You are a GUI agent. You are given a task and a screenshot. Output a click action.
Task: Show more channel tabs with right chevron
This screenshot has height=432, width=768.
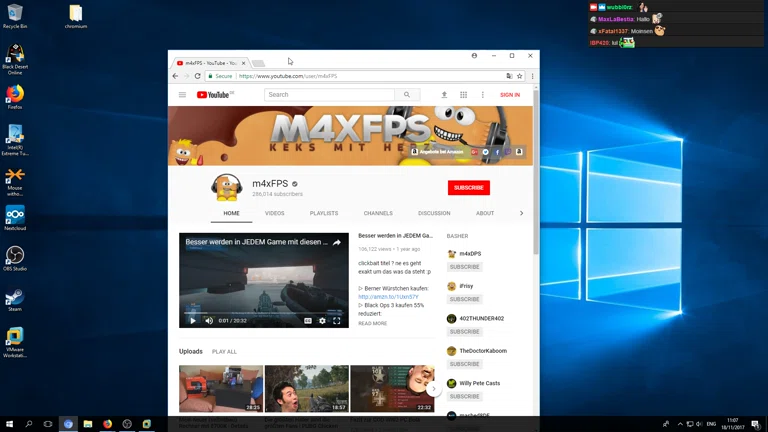(521, 213)
